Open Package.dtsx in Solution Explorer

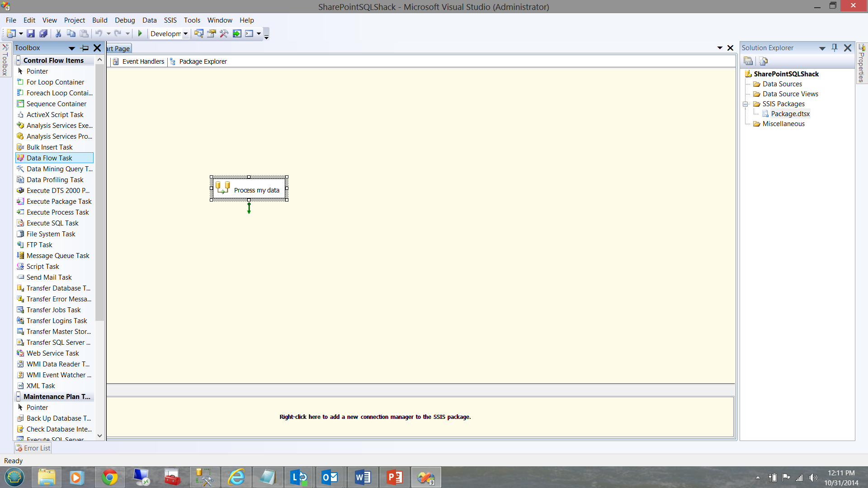(x=790, y=114)
